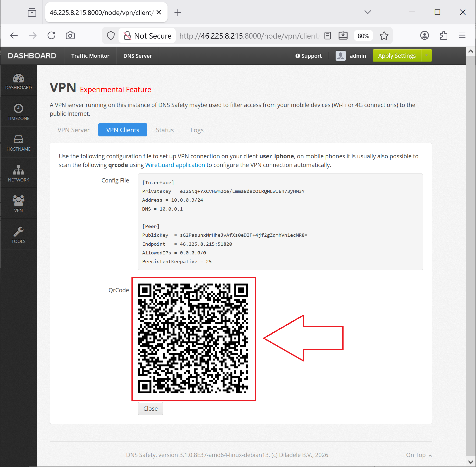Open Traffic Monitor in top menu
The image size is (476, 467).
pyautogui.click(x=90, y=56)
